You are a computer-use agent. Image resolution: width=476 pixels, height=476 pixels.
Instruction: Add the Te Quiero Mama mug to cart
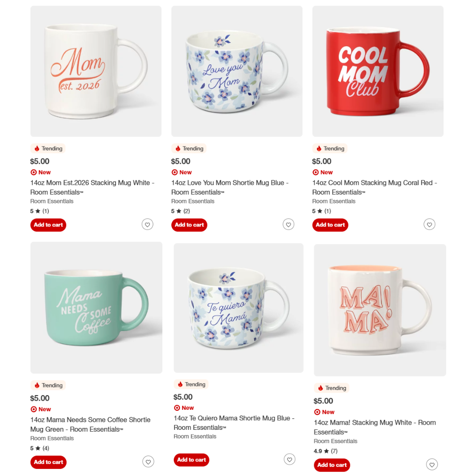[x=191, y=460]
